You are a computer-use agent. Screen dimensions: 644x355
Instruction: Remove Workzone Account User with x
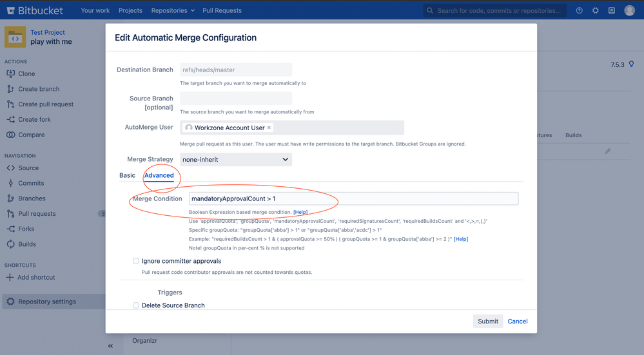click(x=269, y=128)
